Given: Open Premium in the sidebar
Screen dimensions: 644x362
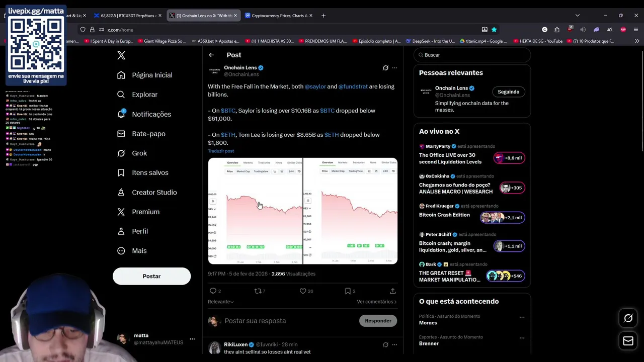Looking at the screenshot, I should coord(138,212).
